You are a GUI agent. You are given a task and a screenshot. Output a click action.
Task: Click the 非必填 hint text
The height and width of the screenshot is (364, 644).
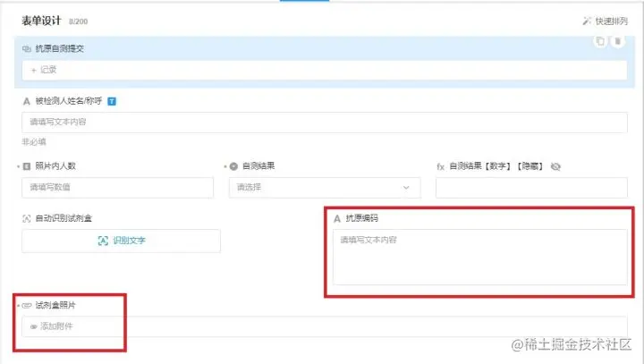point(34,142)
